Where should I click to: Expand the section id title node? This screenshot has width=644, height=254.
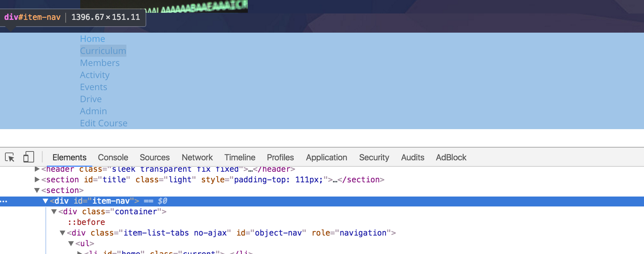pyautogui.click(x=37, y=180)
